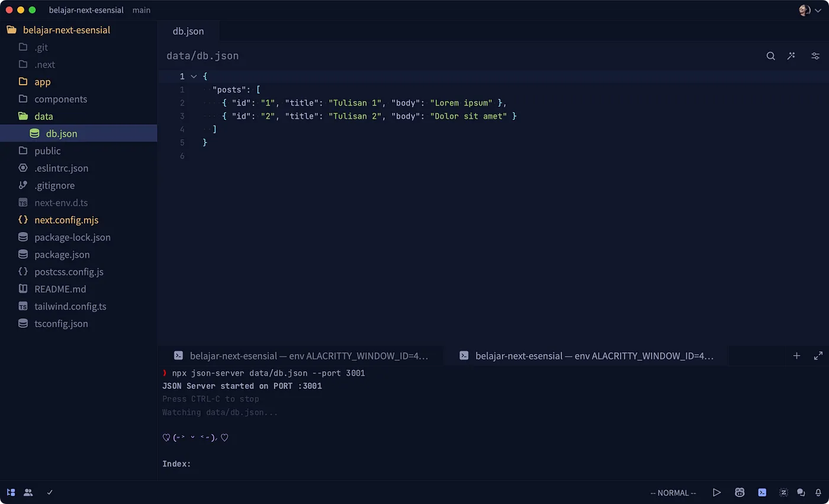Image resolution: width=829 pixels, height=504 pixels.
Task: Switch to the db.json tab
Action: [x=188, y=31]
